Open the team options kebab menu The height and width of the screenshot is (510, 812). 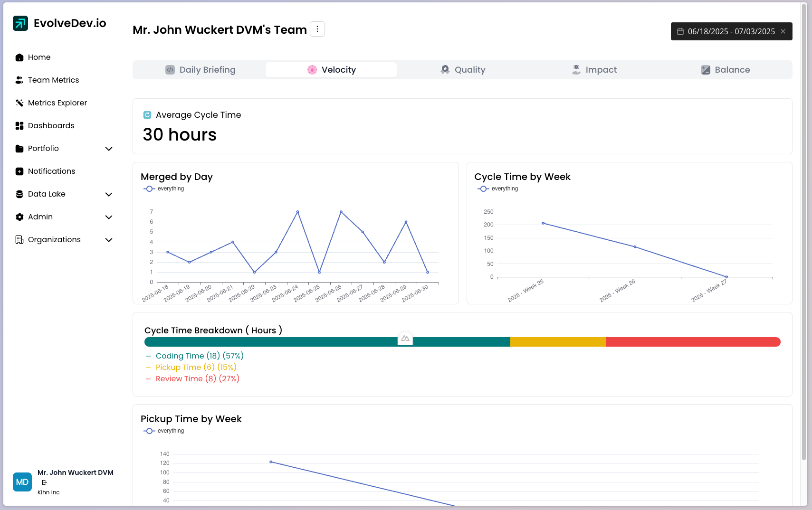coord(317,29)
